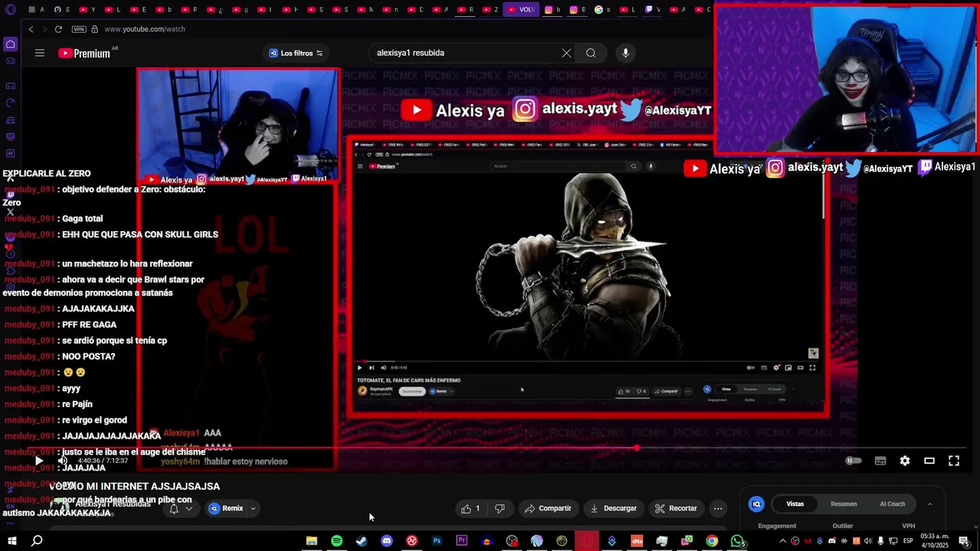Toggle the autoplay switch in player
Screen dimensions: 980x551
coord(853,461)
